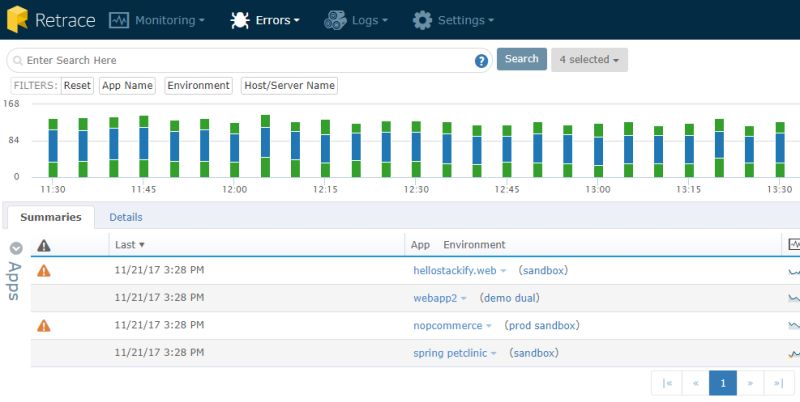800x402 pixels.
Task: Click the blue search help question icon
Action: [x=481, y=61]
